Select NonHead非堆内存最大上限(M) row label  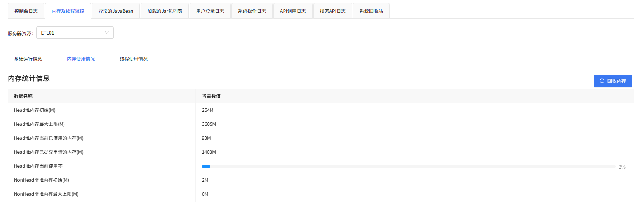pyautogui.click(x=46, y=194)
